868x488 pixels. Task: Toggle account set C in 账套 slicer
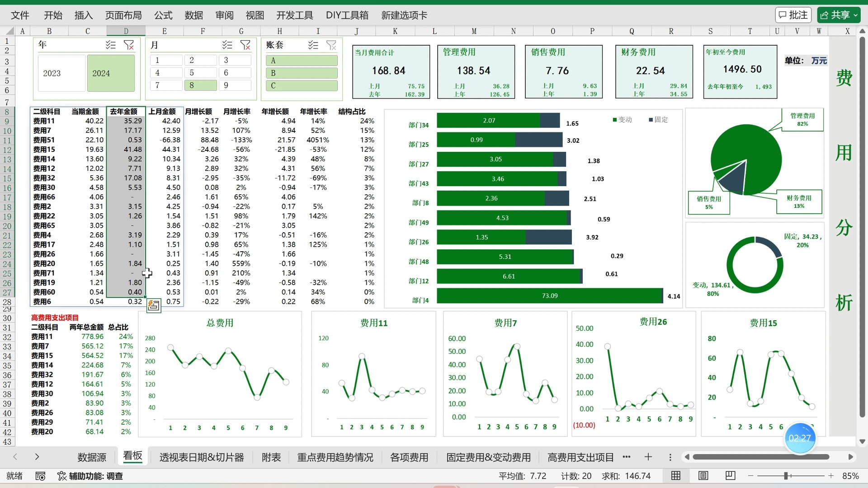302,86
